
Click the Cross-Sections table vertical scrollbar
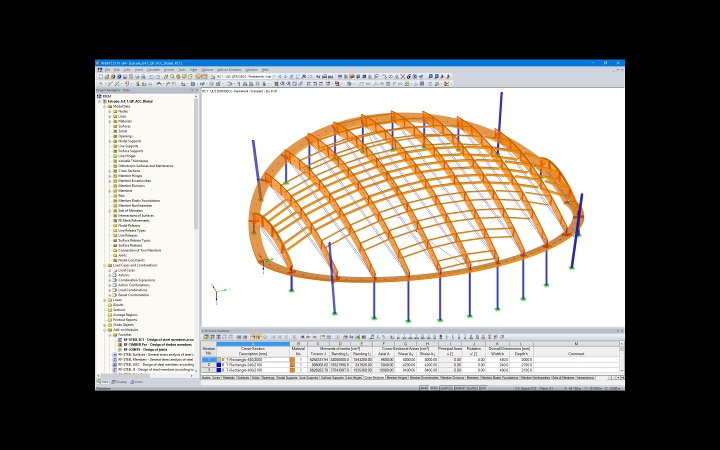tap(622, 356)
